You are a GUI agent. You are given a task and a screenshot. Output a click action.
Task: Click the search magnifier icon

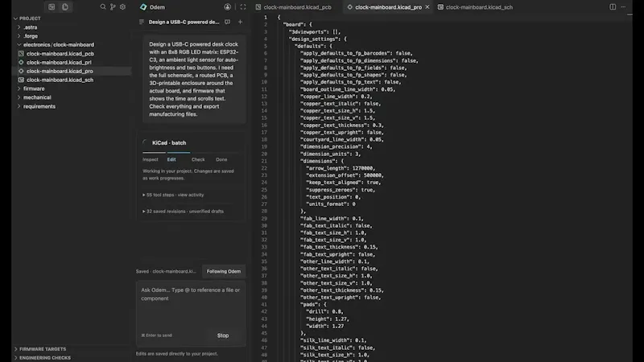click(x=103, y=7)
